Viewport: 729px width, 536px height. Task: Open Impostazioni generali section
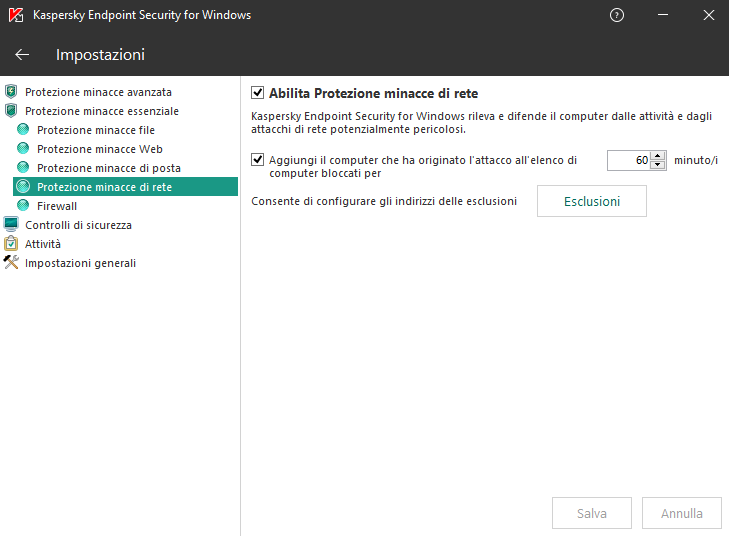(80, 263)
